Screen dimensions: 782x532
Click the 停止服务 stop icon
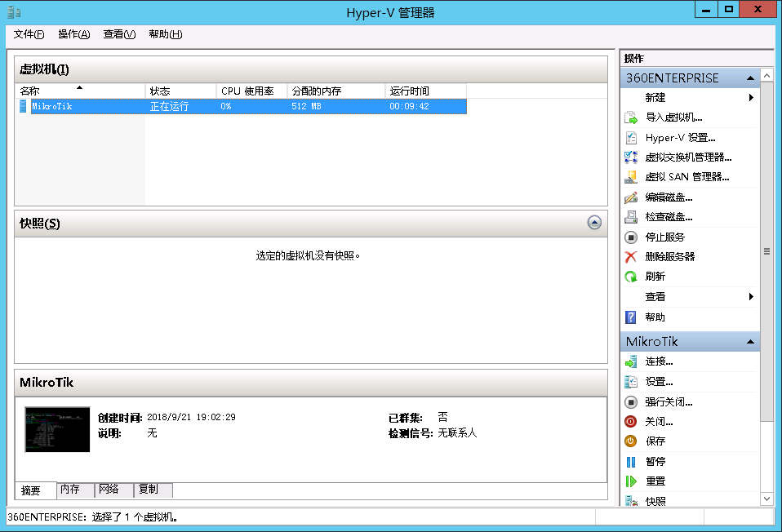631,237
